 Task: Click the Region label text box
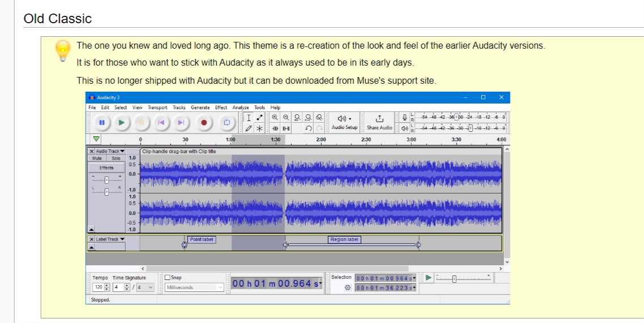[x=344, y=240]
